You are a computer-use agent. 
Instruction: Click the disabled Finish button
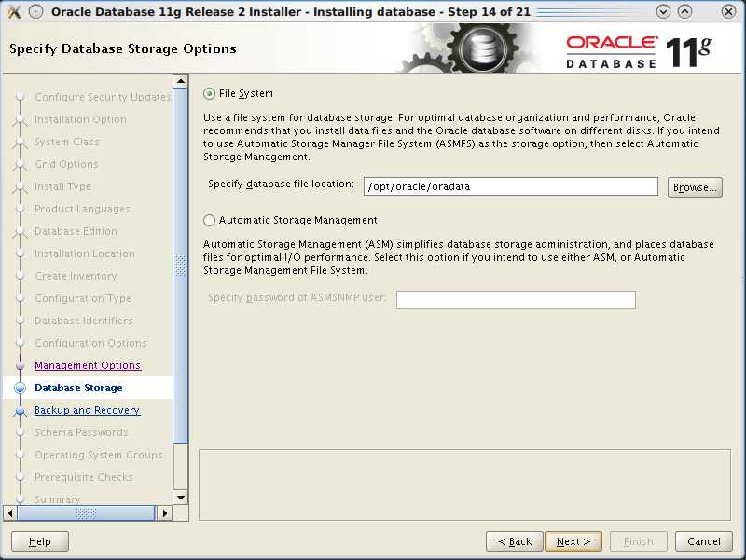tap(639, 541)
